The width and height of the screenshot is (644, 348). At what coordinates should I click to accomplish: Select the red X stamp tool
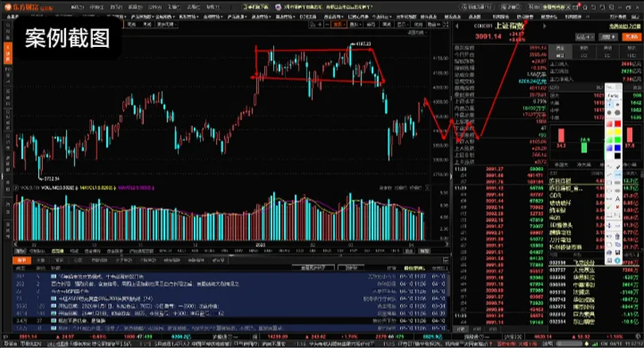point(618,207)
